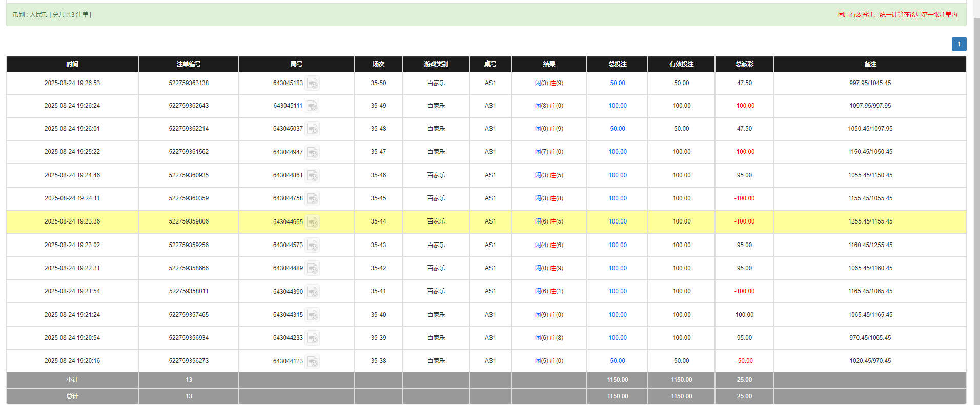980x405 pixels.
Task: Click the 时间 column header
Action: click(72, 64)
